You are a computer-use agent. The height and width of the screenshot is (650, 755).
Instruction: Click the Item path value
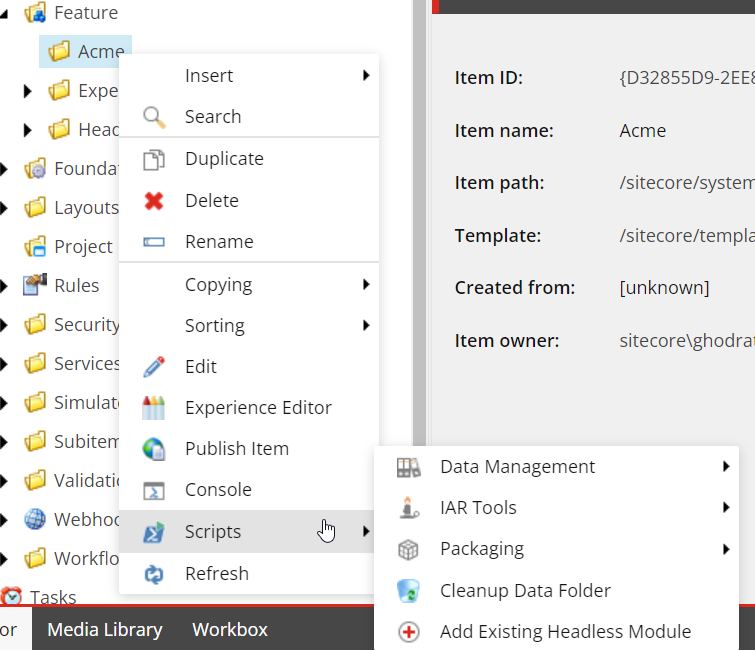tap(687, 182)
